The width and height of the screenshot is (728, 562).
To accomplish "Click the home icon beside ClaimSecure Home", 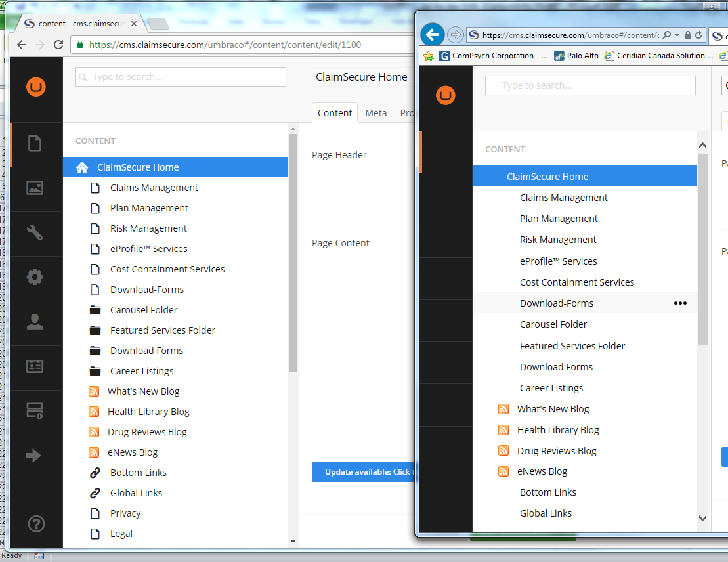I will pos(82,167).
